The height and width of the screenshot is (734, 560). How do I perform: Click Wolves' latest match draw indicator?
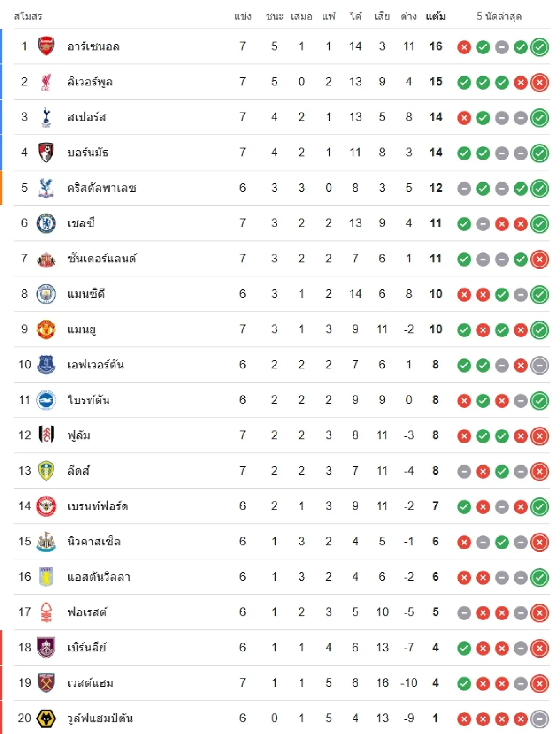coord(539,719)
